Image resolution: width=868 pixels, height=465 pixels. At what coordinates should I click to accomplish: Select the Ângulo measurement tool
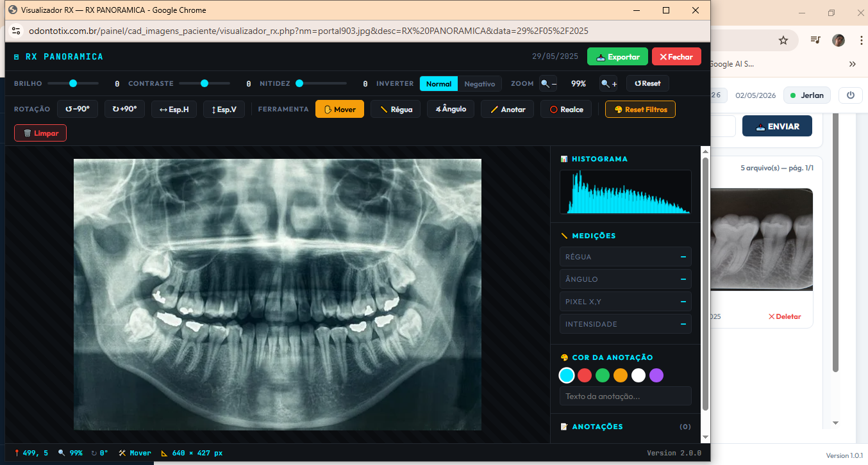click(451, 110)
